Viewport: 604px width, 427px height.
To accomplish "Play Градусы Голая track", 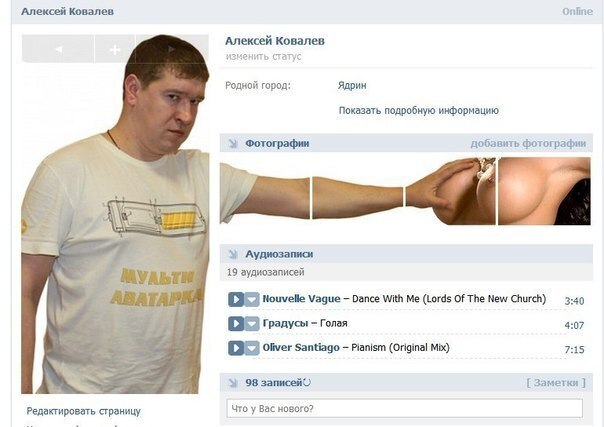I will coord(236,324).
